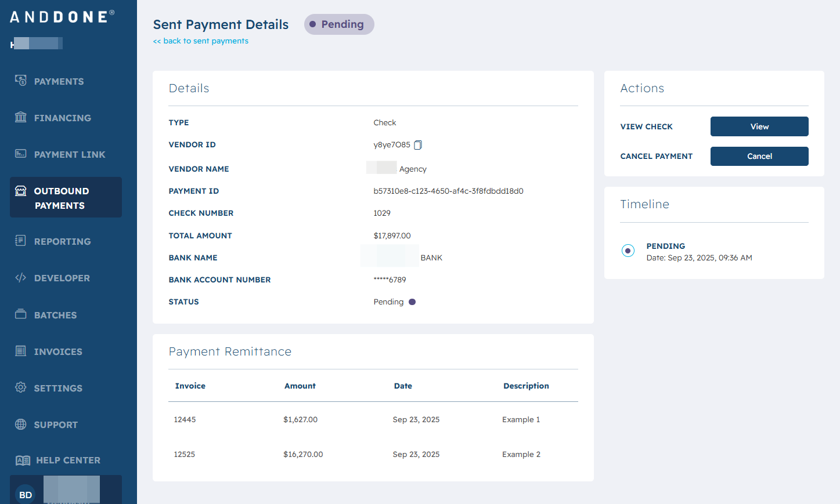840x504 pixels.
Task: Click invoice number 12525
Action: pyautogui.click(x=185, y=454)
